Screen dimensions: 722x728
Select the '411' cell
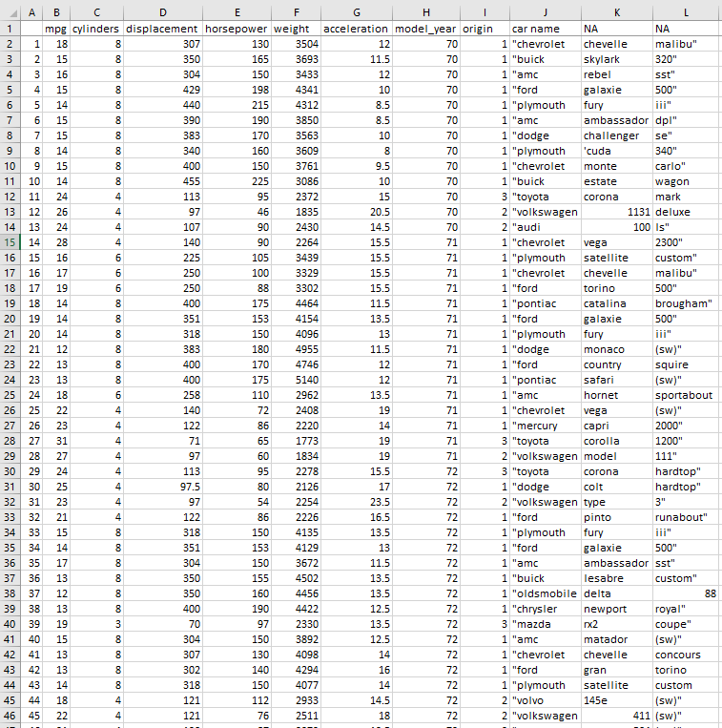point(617,716)
